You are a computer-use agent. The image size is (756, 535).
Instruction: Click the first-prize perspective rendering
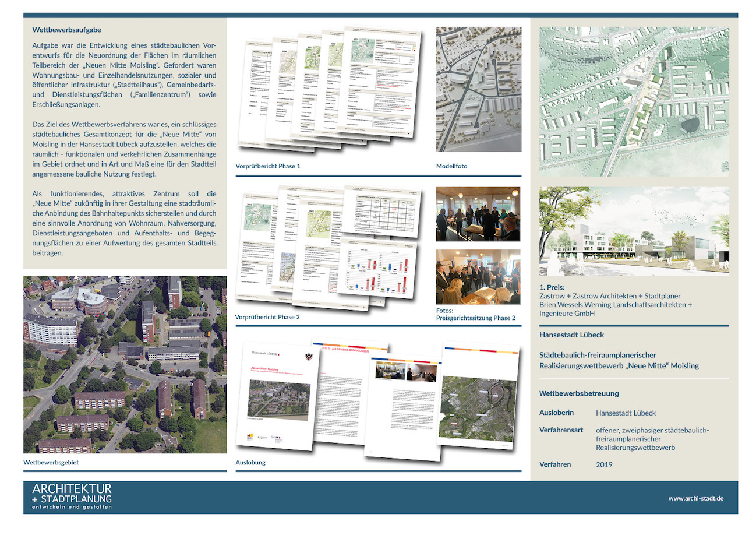(x=634, y=231)
